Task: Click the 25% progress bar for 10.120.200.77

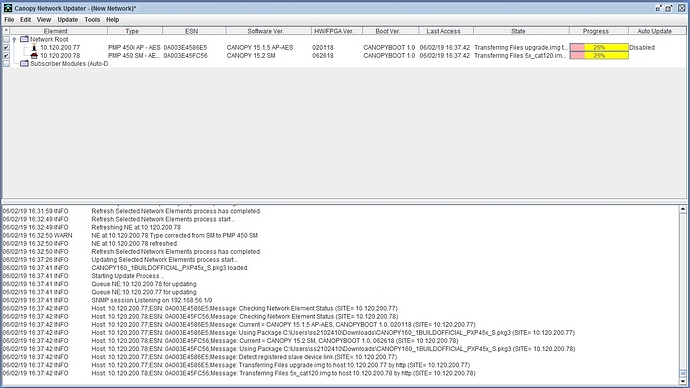Action: [599, 47]
